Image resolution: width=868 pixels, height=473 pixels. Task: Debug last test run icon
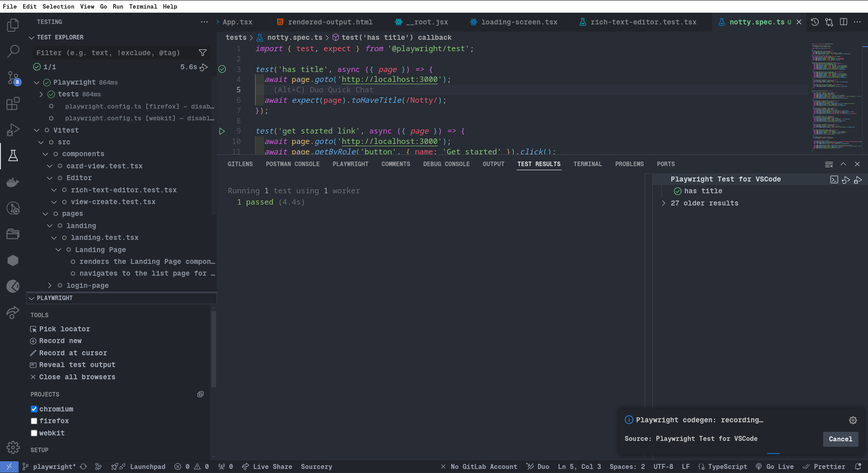click(x=858, y=180)
